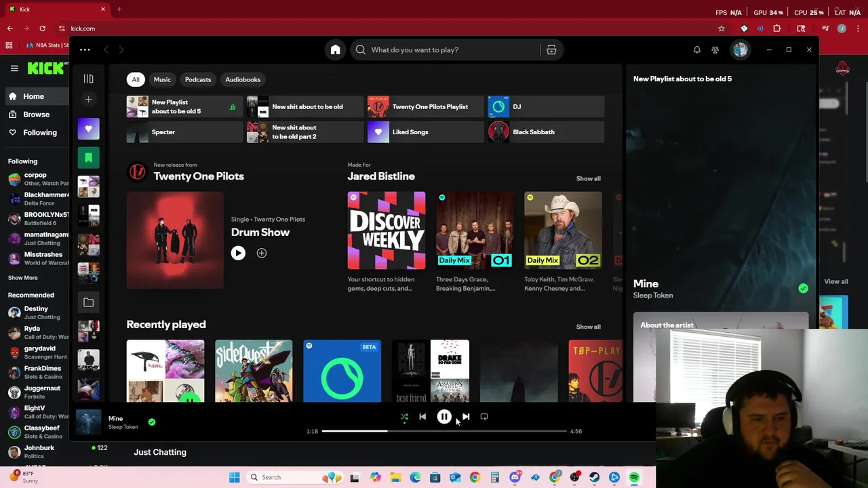Open New shit about to be old shortcut

click(x=304, y=106)
